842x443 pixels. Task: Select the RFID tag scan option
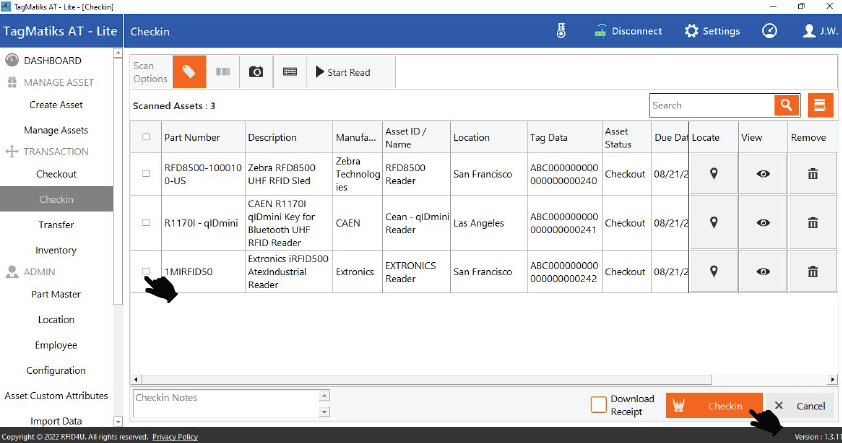pyautogui.click(x=189, y=72)
